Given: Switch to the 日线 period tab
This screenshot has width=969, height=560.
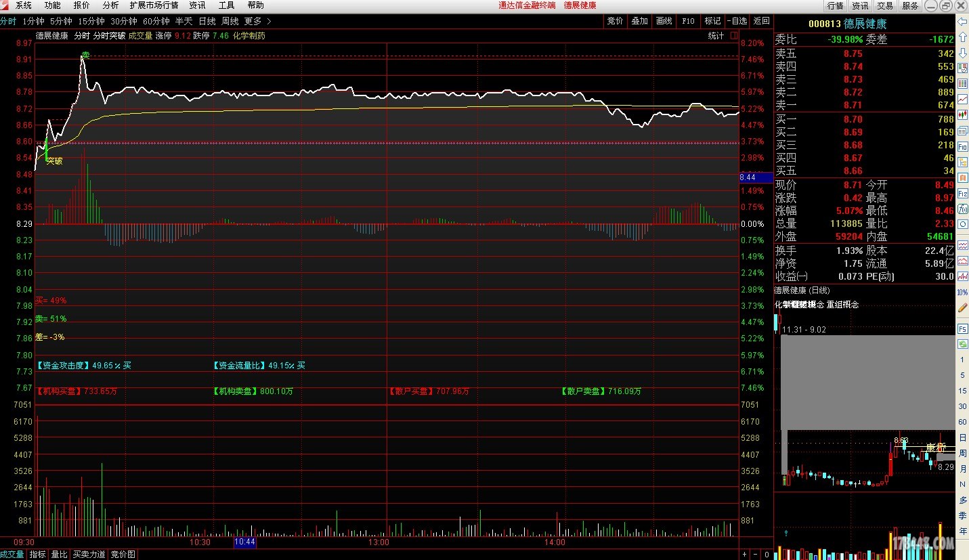Looking at the screenshot, I should point(207,21).
